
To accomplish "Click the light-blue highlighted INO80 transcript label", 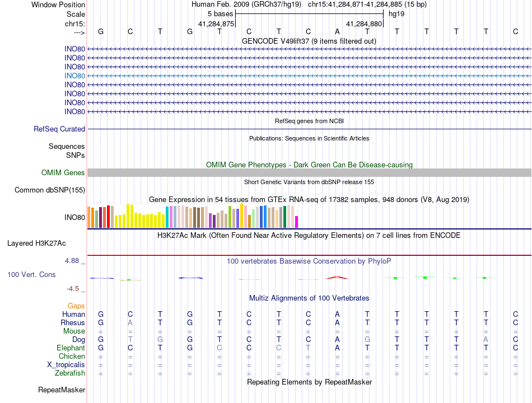I will [74, 76].
